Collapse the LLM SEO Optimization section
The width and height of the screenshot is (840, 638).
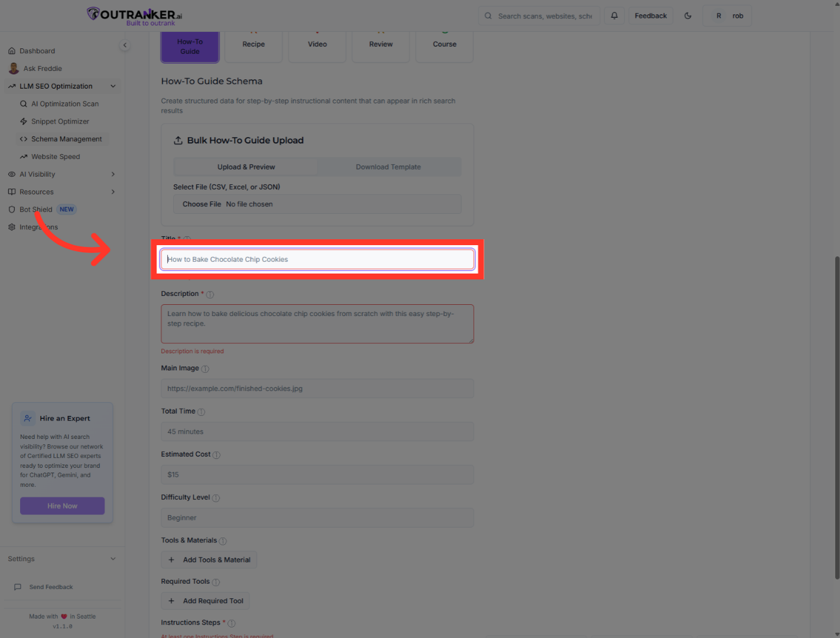62,86
